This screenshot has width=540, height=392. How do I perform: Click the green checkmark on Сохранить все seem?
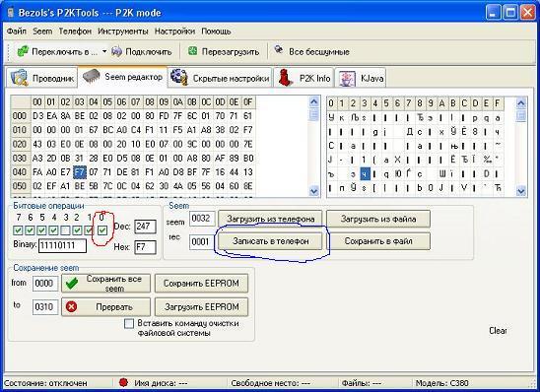pyautogui.click(x=72, y=284)
